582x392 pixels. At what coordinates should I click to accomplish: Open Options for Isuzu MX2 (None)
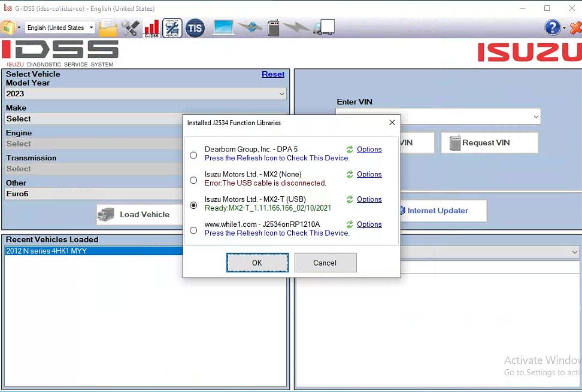point(369,174)
